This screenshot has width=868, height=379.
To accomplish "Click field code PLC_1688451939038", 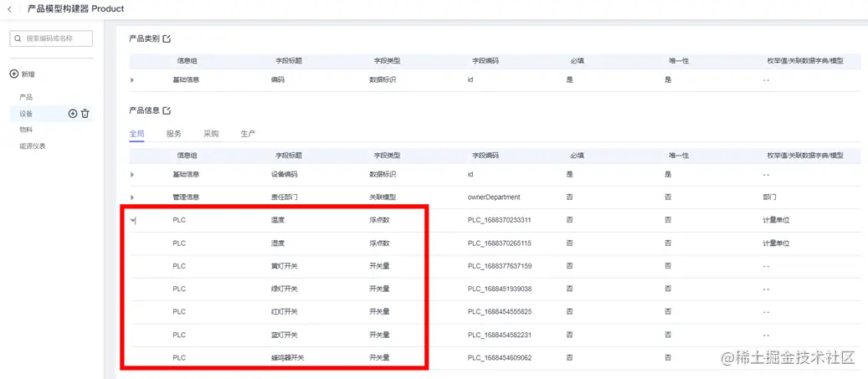I will coord(500,289).
